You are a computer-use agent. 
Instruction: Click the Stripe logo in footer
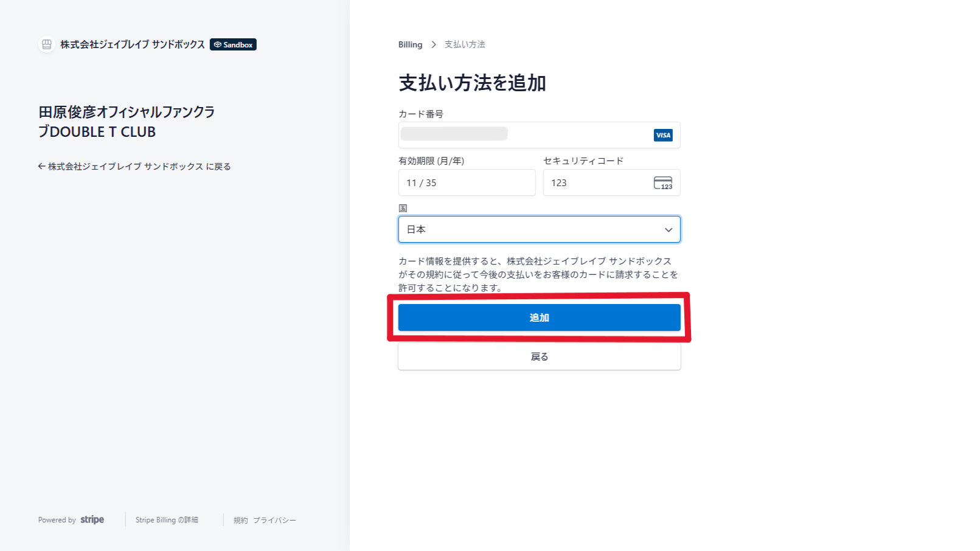(x=92, y=520)
